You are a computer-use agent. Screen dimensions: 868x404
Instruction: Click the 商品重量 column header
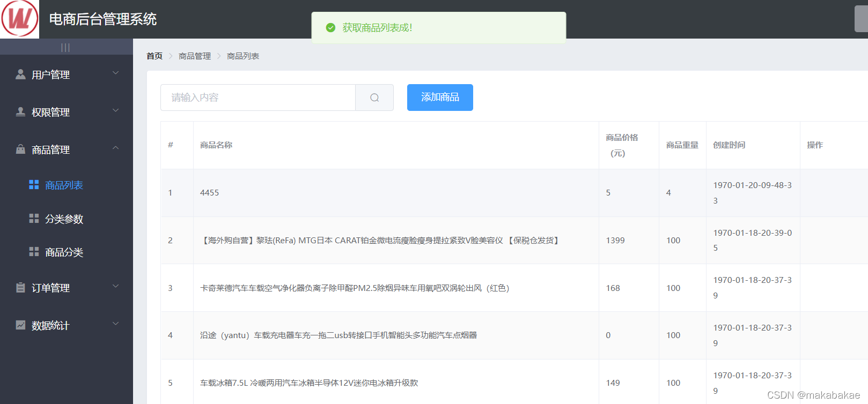[x=682, y=145]
